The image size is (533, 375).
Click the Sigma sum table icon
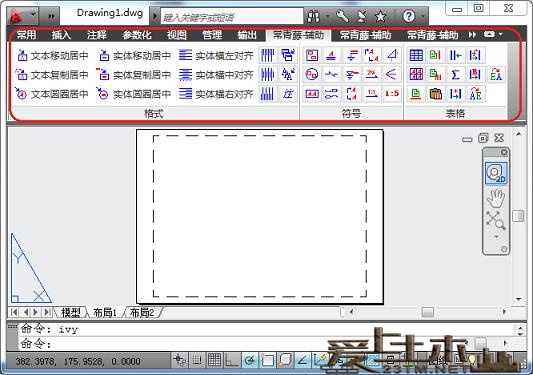pyautogui.click(x=455, y=74)
